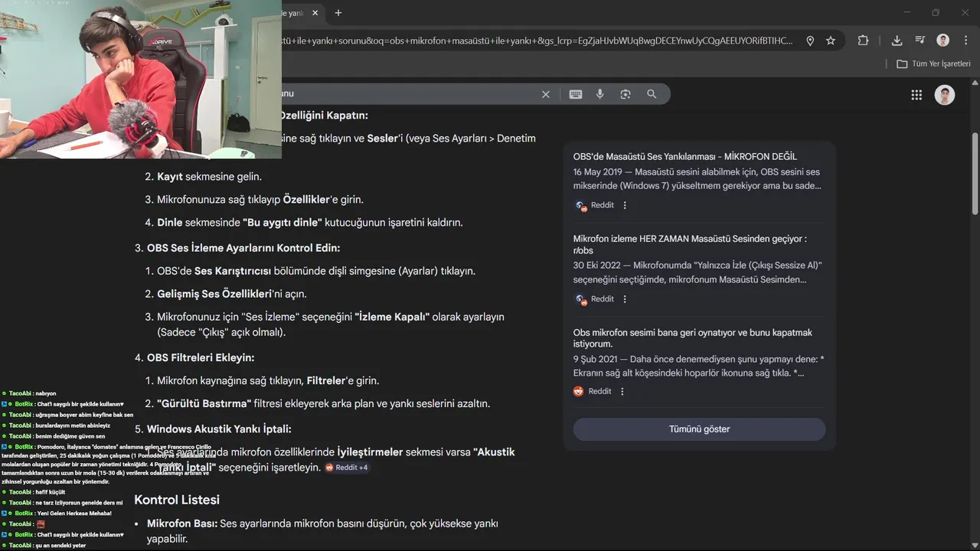Click the scrollbar up arrow
This screenshot has height=551, width=980.
point(975,81)
